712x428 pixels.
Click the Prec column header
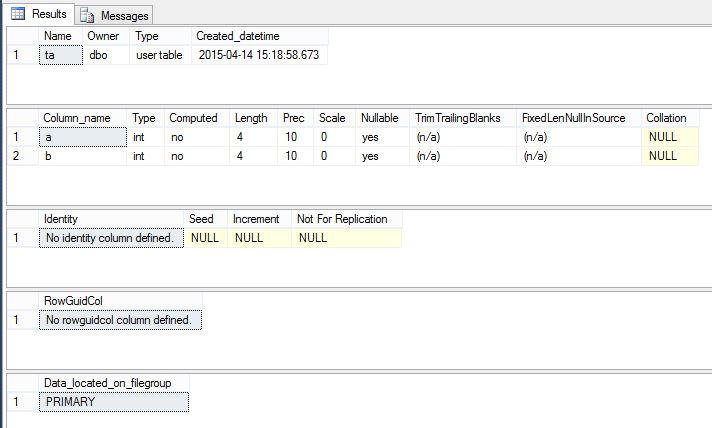[296, 118]
